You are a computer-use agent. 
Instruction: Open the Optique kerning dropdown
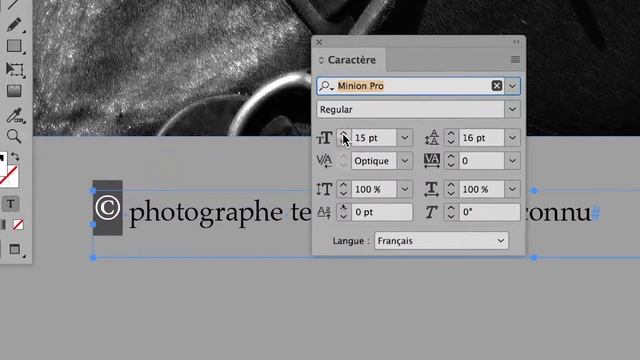tap(404, 161)
